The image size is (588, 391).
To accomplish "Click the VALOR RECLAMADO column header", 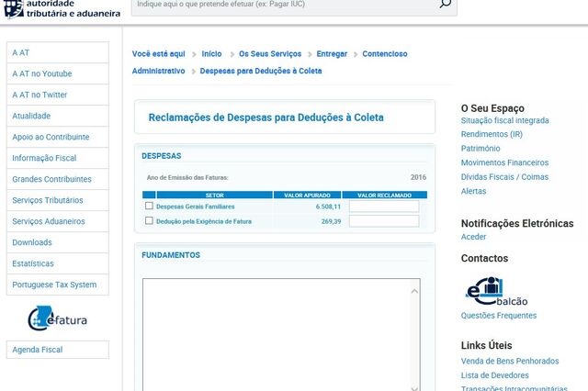I will point(384,195).
